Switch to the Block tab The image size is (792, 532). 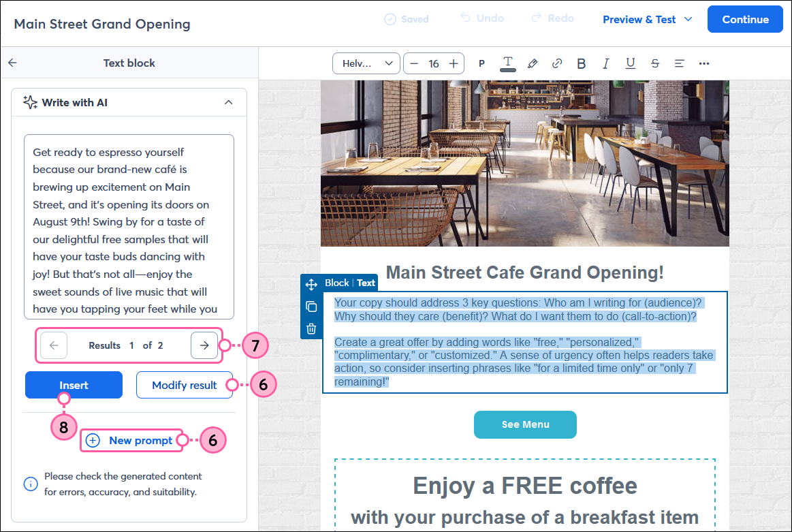point(337,283)
